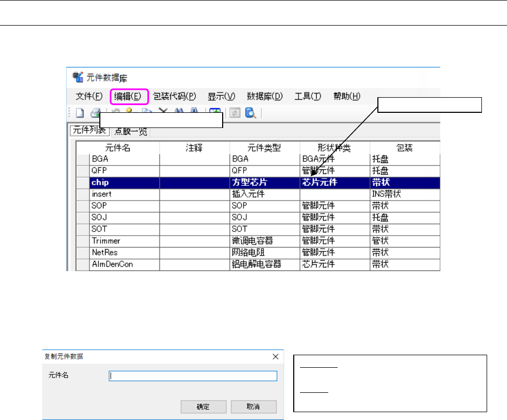Click the 管状 packaging cell in Trimmer row
The image size is (507, 420).
click(x=405, y=241)
